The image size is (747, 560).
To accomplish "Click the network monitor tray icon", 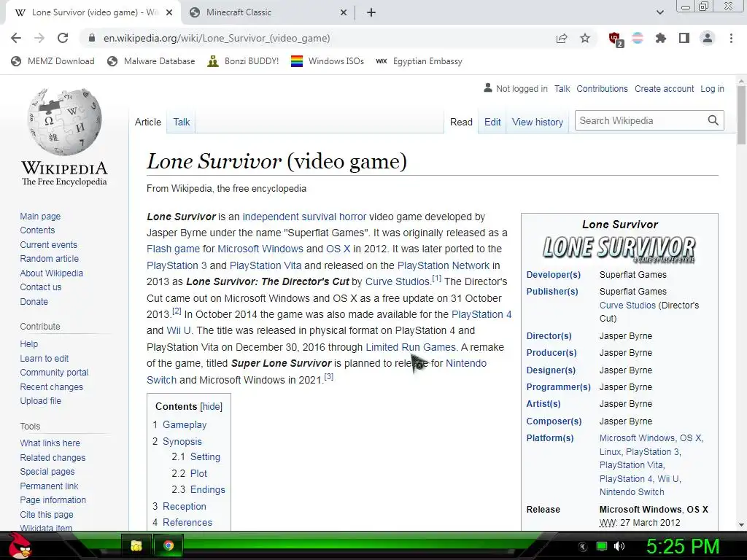I will tap(602, 546).
